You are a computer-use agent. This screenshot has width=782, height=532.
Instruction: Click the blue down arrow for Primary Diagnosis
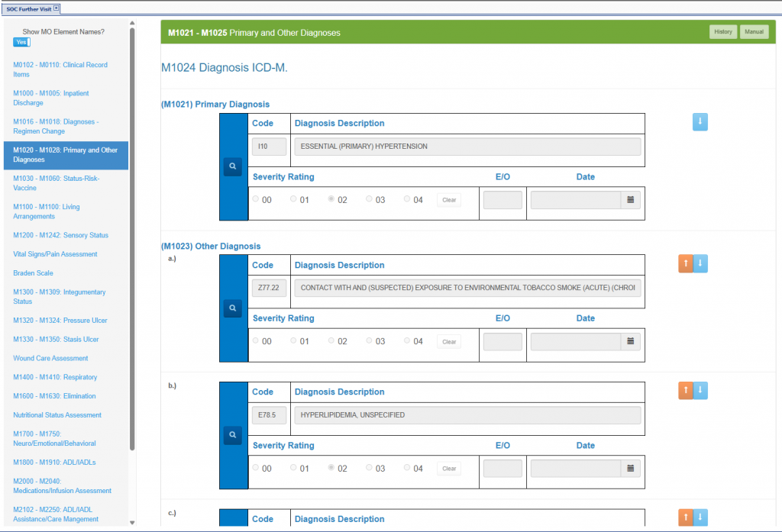click(700, 122)
